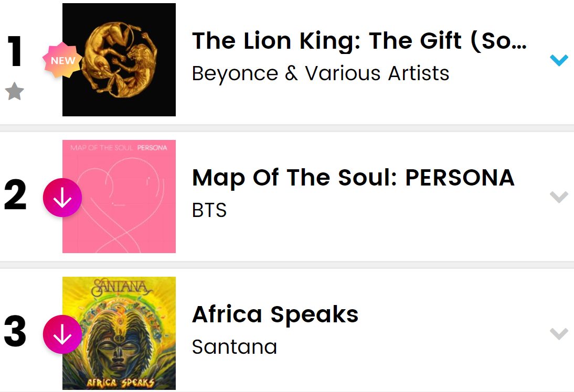Viewport: 574px width, 392px height.
Task: Click the Santana artist name below Africa Speaks
Action: pos(235,347)
